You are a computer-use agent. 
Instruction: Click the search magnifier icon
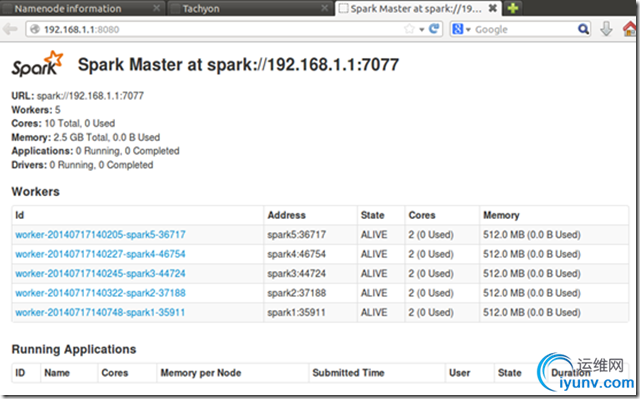tap(583, 29)
